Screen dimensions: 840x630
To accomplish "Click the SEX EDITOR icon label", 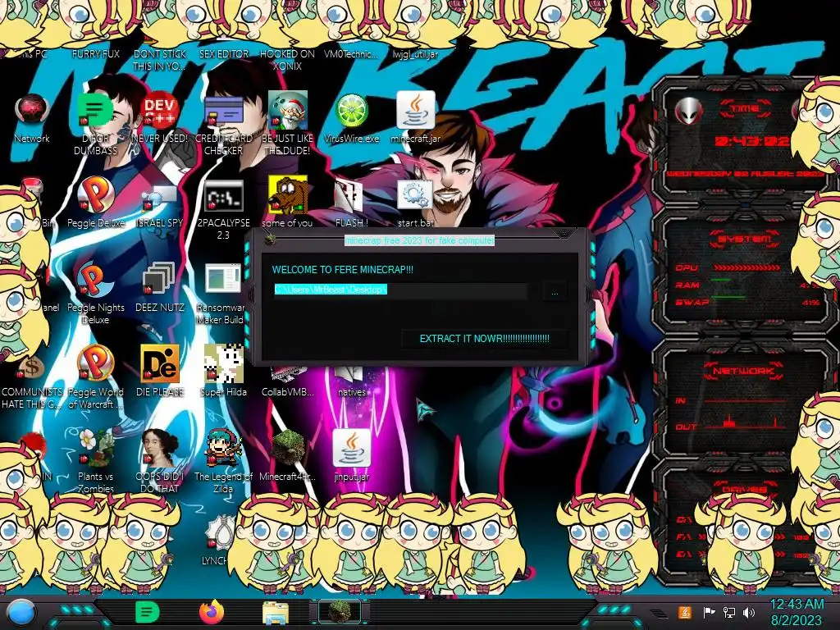I will (x=224, y=53).
